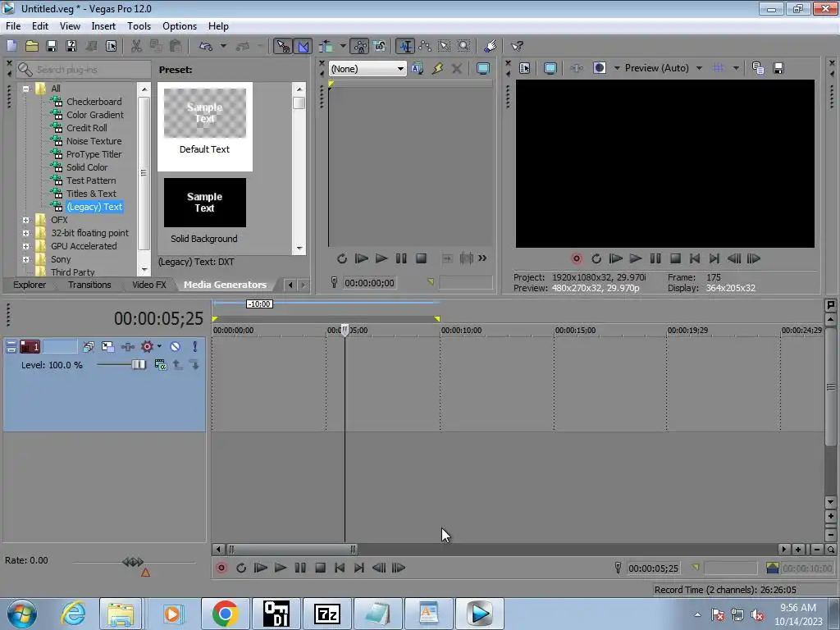Open Chrome from Windows taskbar
840x630 pixels.
pos(225,614)
